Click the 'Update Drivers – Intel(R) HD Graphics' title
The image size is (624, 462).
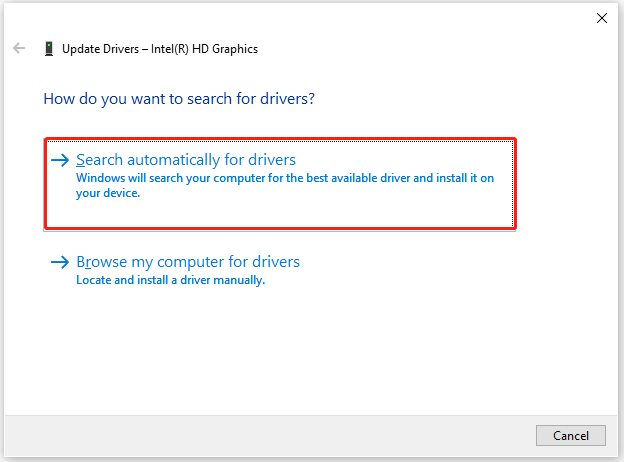pyautogui.click(x=160, y=48)
